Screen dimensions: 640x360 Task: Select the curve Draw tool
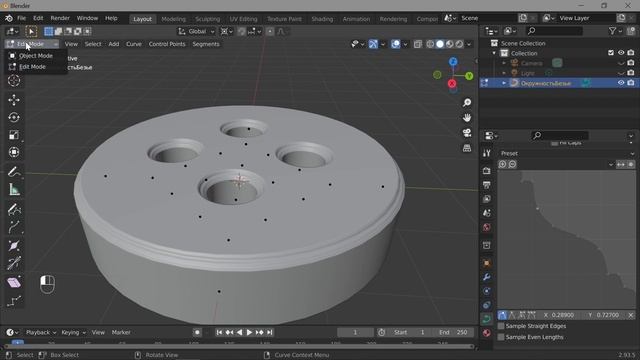14,209
